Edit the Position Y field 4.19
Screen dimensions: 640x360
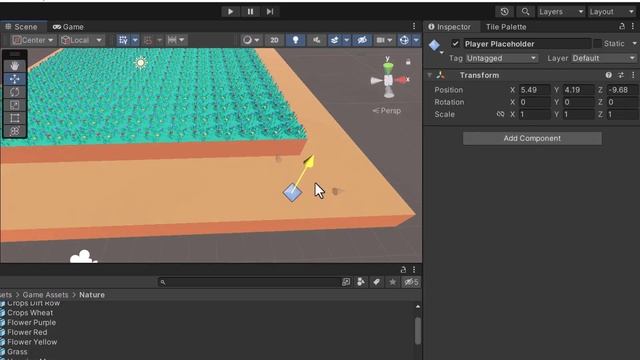pyautogui.click(x=578, y=90)
